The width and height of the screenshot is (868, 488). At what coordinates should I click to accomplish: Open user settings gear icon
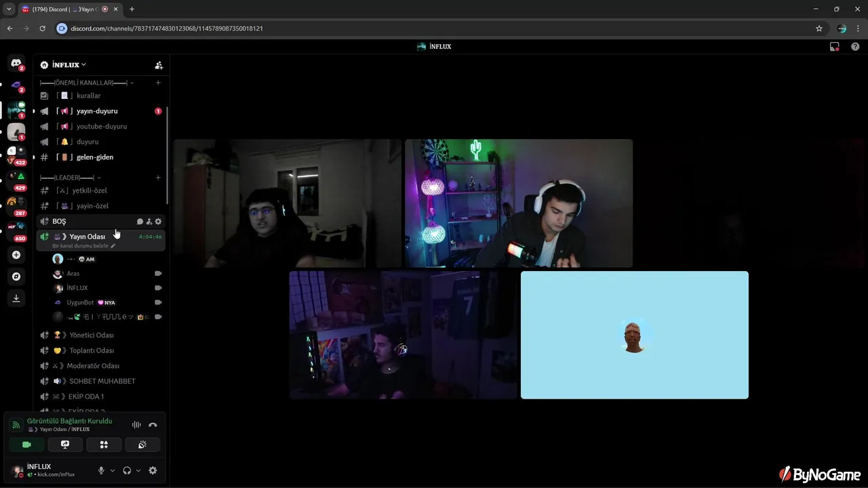click(x=153, y=470)
